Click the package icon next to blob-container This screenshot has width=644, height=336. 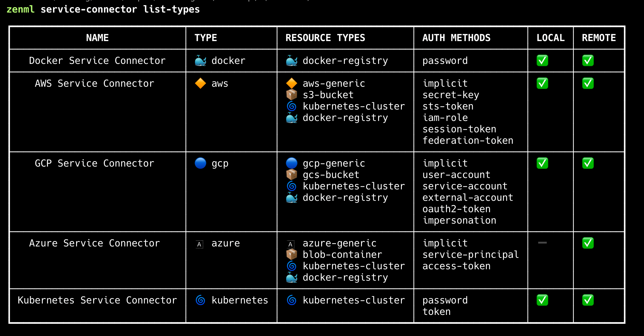(292, 254)
